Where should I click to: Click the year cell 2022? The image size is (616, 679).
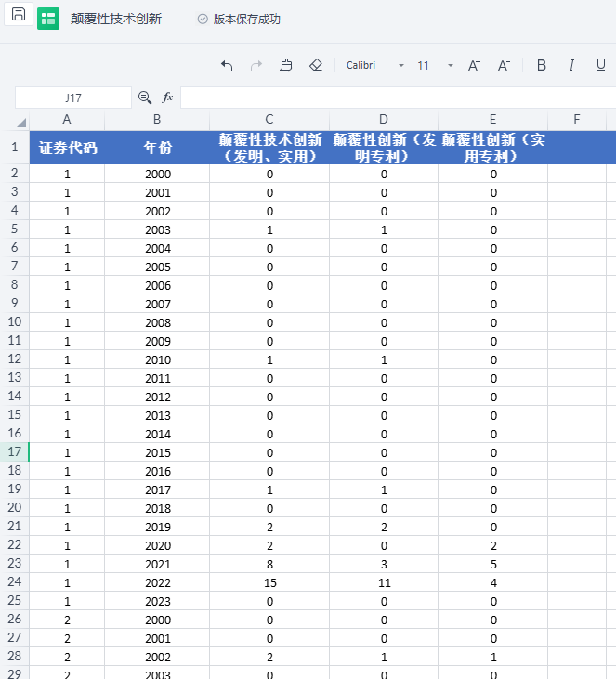(157, 582)
